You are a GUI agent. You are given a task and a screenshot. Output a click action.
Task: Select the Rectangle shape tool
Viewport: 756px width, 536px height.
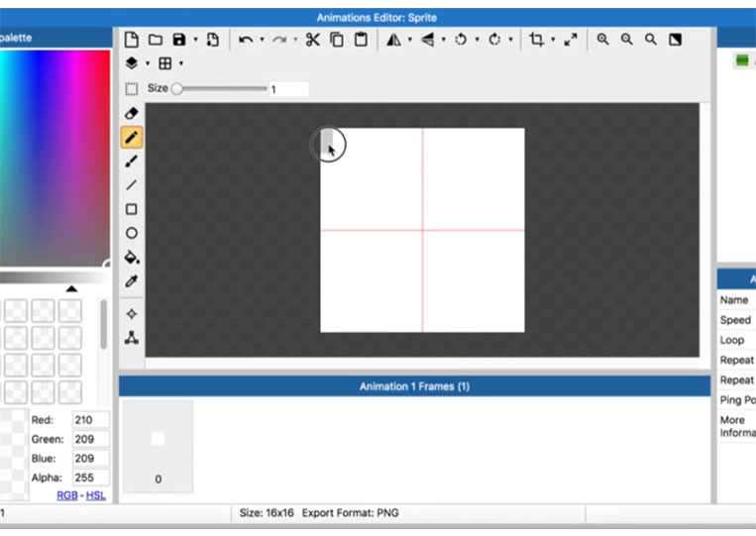131,209
